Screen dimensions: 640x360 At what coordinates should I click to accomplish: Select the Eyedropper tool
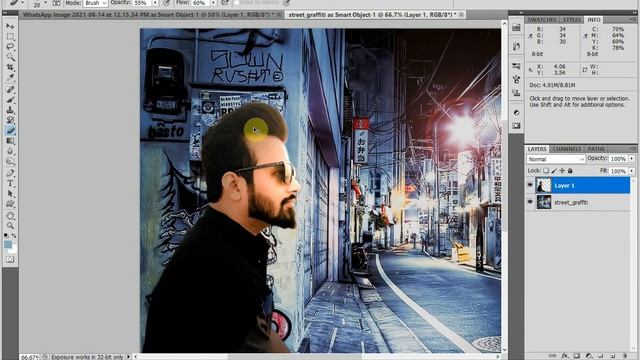10,77
